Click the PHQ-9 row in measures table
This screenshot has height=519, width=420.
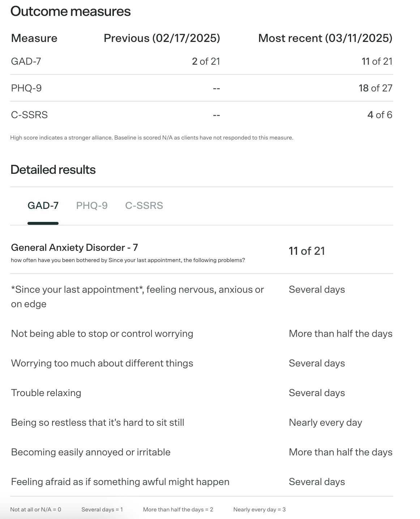click(202, 88)
